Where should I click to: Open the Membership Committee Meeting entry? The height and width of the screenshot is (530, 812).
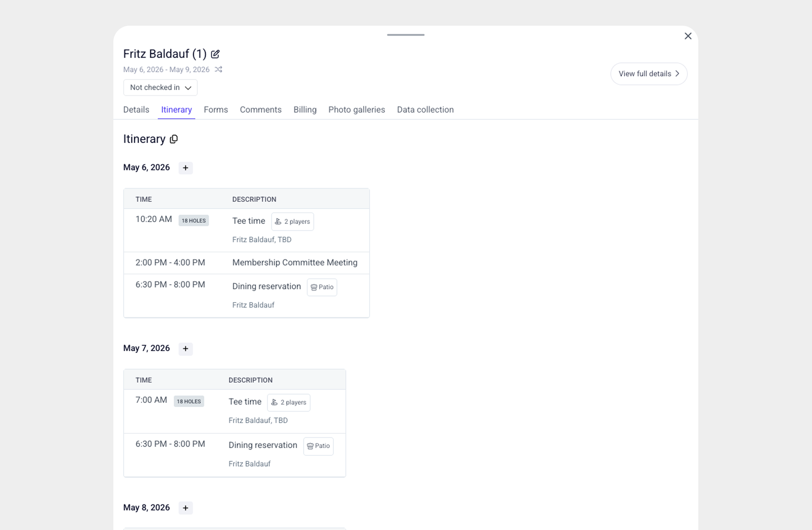tap(295, 262)
